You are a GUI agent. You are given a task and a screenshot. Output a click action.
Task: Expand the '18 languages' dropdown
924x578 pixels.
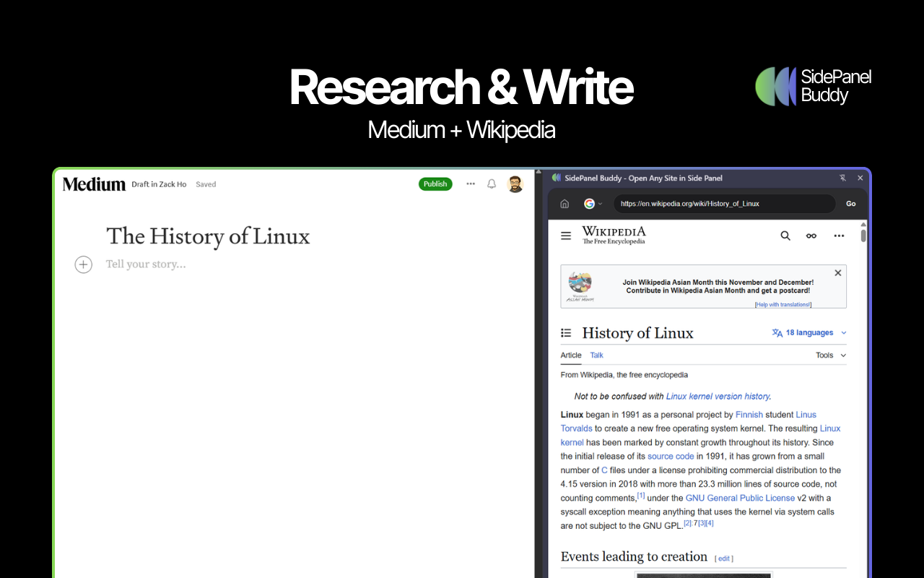(809, 333)
